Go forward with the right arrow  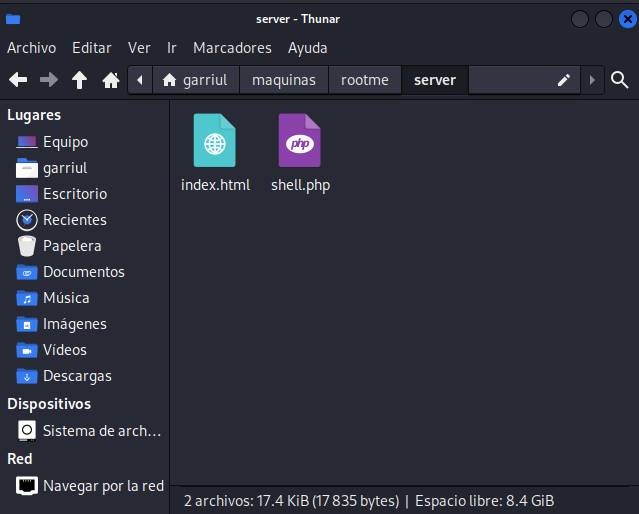pos(49,80)
